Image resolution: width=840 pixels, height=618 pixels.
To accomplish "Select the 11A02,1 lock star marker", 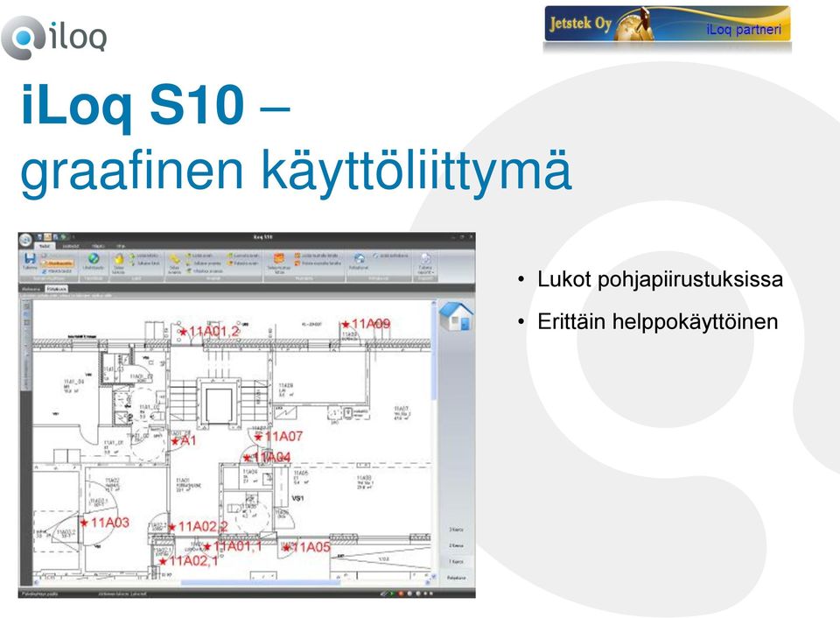I will (x=163, y=562).
